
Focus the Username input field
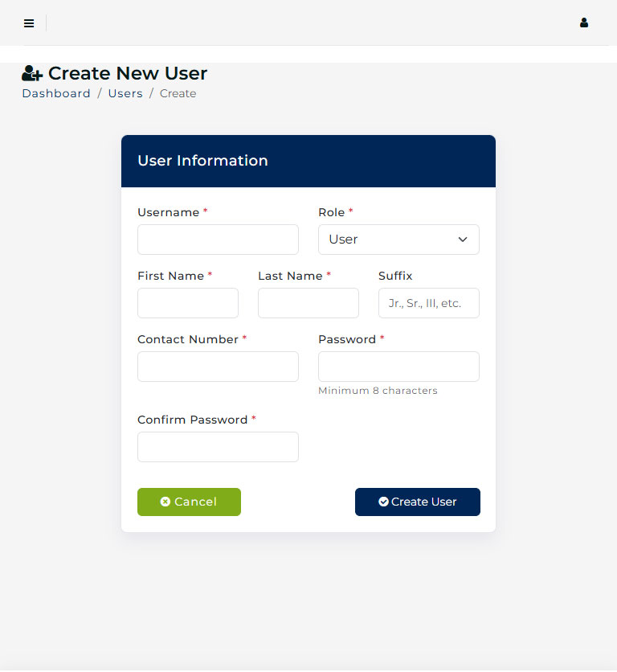pos(218,240)
